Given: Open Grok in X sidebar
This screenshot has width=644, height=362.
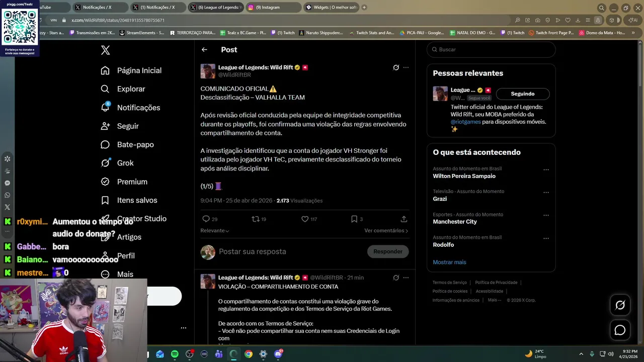Looking at the screenshot, I should coord(117,163).
